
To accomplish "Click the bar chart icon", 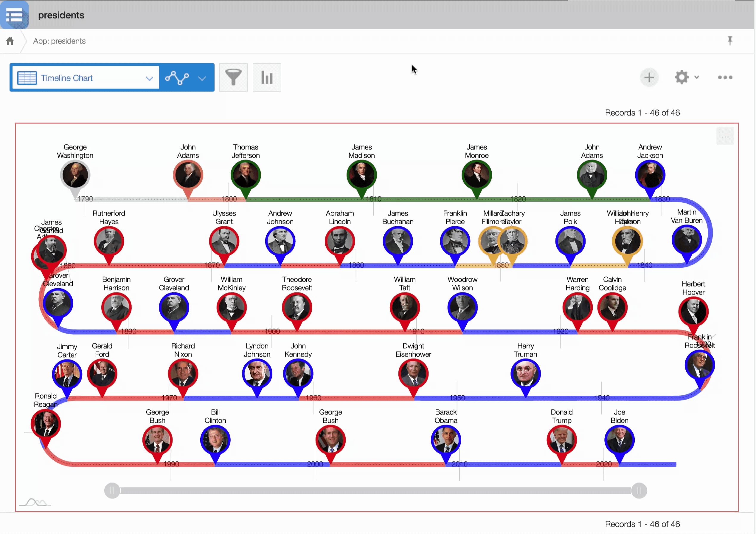I will tap(267, 78).
